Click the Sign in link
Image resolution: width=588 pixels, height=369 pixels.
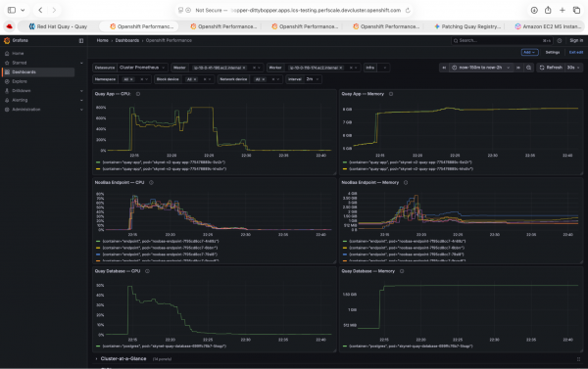(x=576, y=40)
